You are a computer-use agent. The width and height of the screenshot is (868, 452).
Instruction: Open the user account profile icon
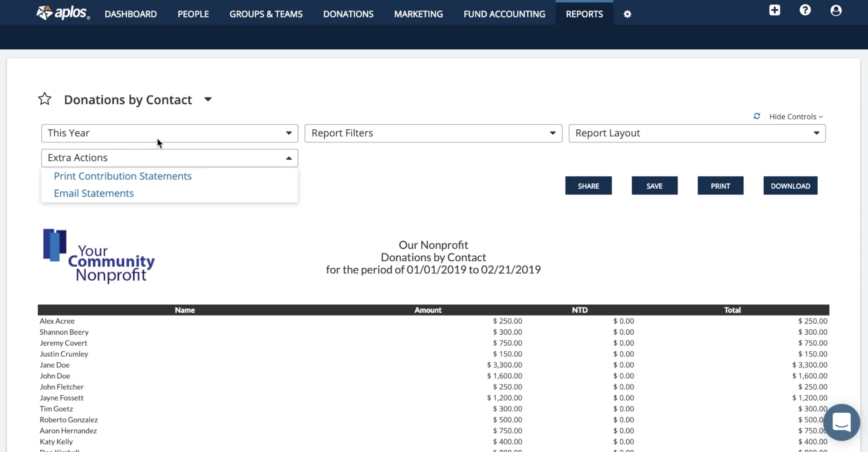point(836,10)
